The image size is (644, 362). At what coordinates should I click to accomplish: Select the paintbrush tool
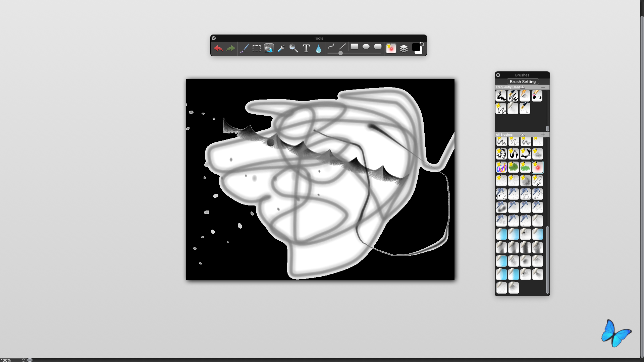click(x=244, y=49)
